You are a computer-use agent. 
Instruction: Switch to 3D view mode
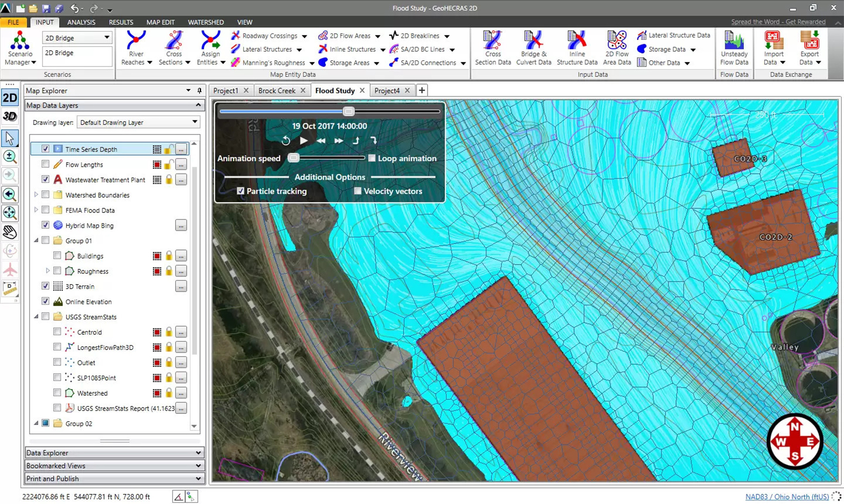[9, 116]
